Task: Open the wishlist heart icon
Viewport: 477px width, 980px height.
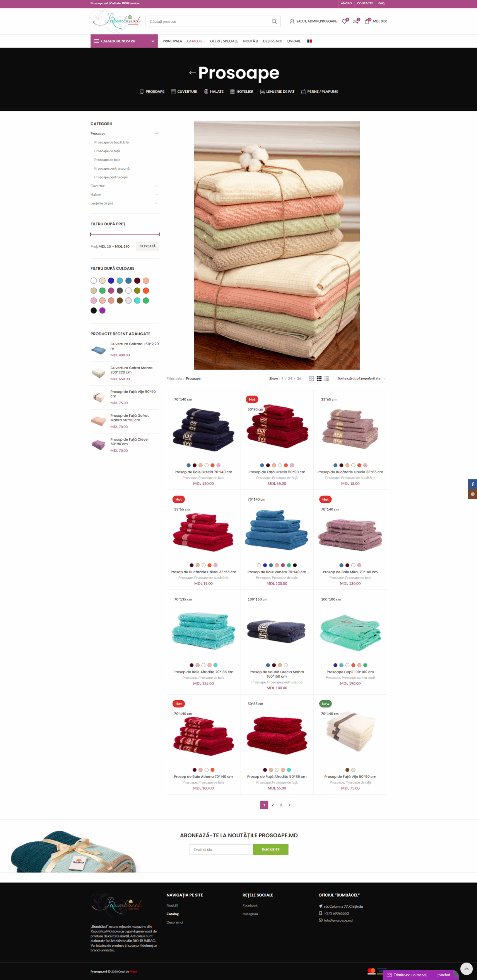Action: pos(344,21)
